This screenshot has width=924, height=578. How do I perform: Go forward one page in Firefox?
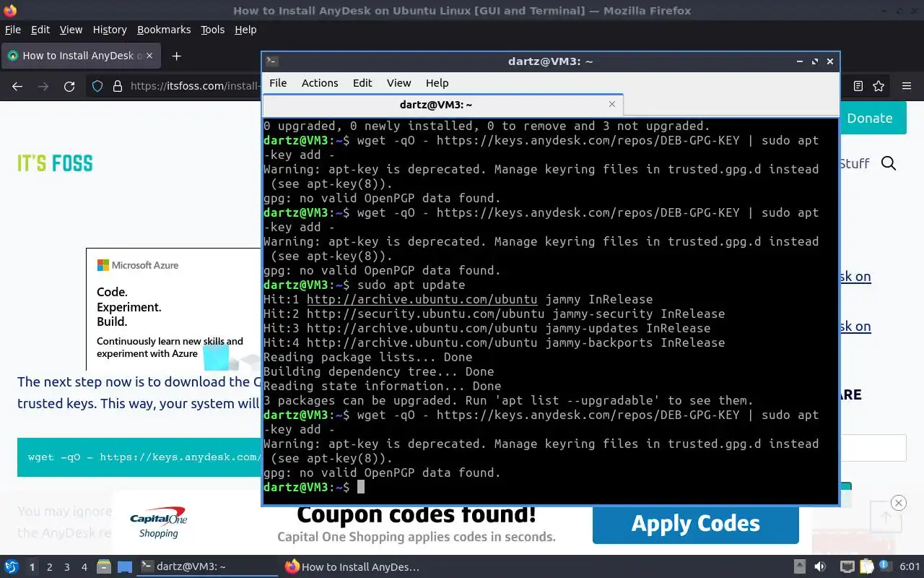(x=43, y=86)
